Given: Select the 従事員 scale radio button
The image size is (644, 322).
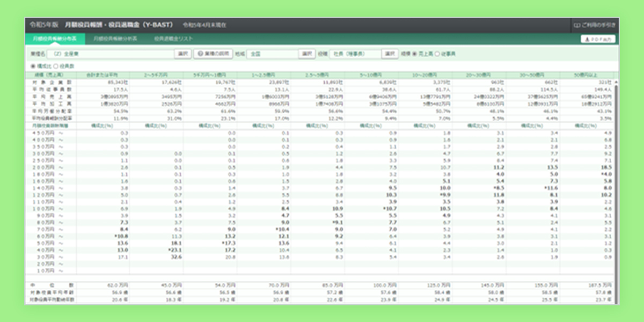Looking at the screenshot, I should point(437,54).
